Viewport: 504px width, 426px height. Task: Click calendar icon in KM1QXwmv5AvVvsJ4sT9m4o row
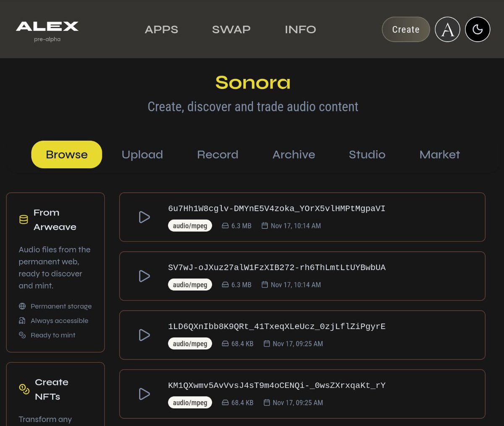[267, 402]
